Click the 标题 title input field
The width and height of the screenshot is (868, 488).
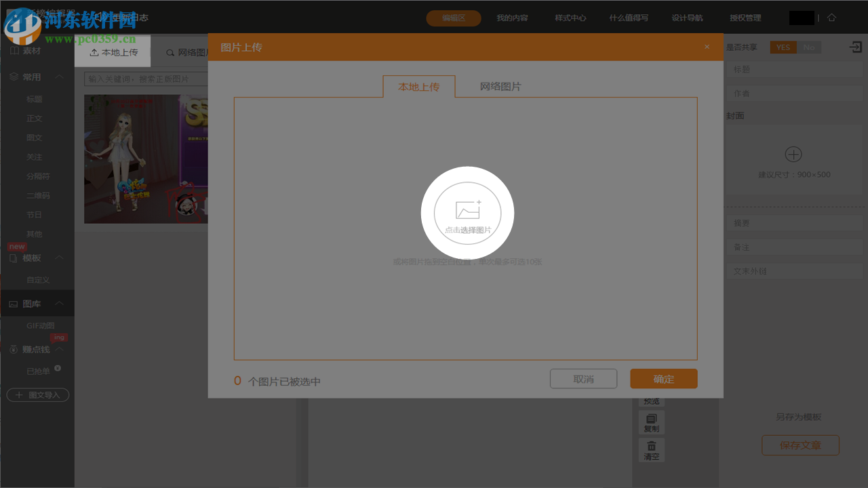point(795,69)
